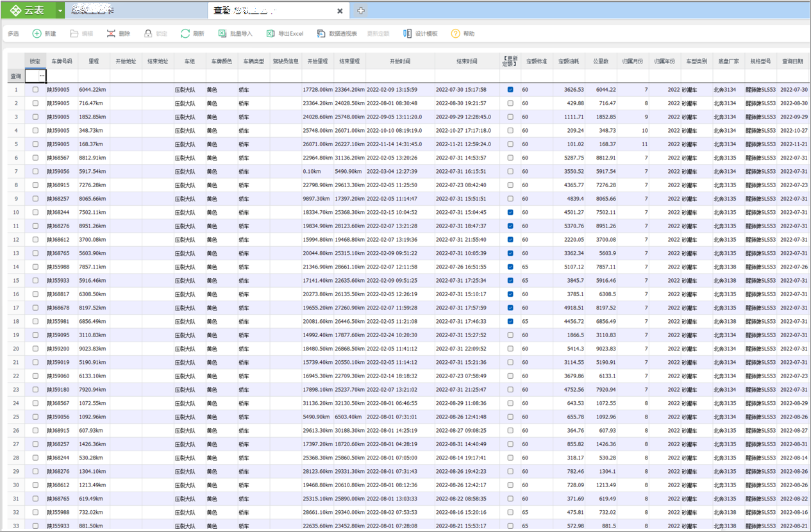Click the 编辑 folder icon

click(x=74, y=33)
